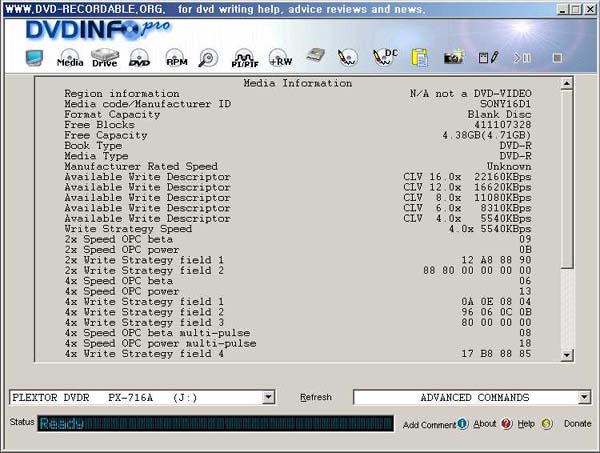Click the Donate link
Screen dimensions: 600x453
click(x=577, y=424)
